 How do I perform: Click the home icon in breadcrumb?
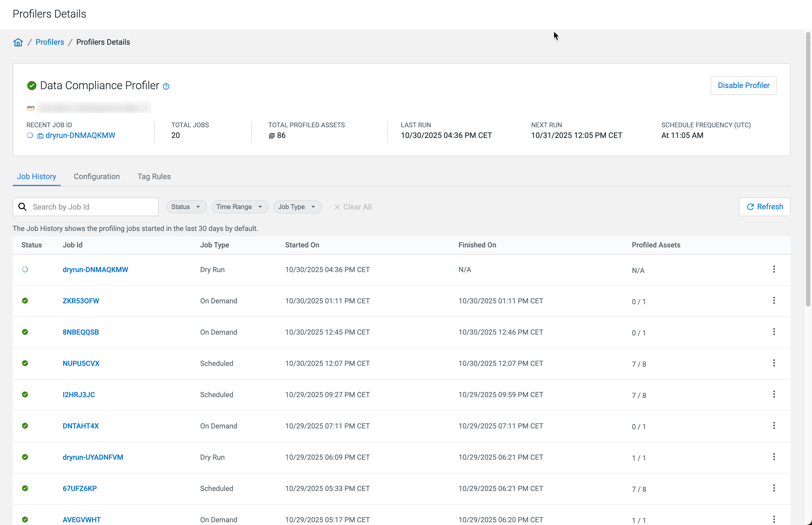[x=18, y=42]
